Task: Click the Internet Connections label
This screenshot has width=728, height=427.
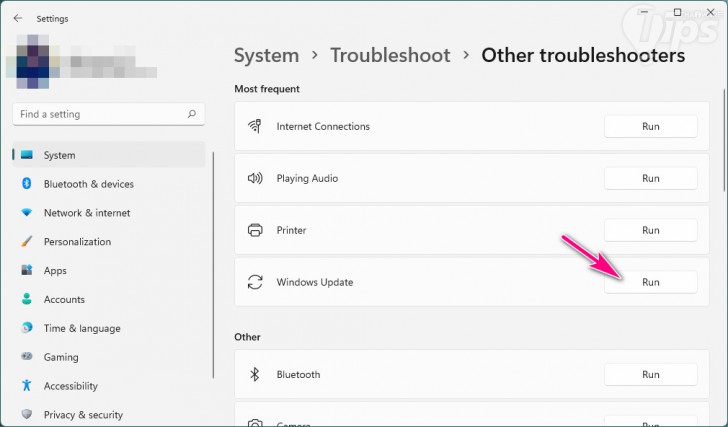Action: [x=323, y=126]
